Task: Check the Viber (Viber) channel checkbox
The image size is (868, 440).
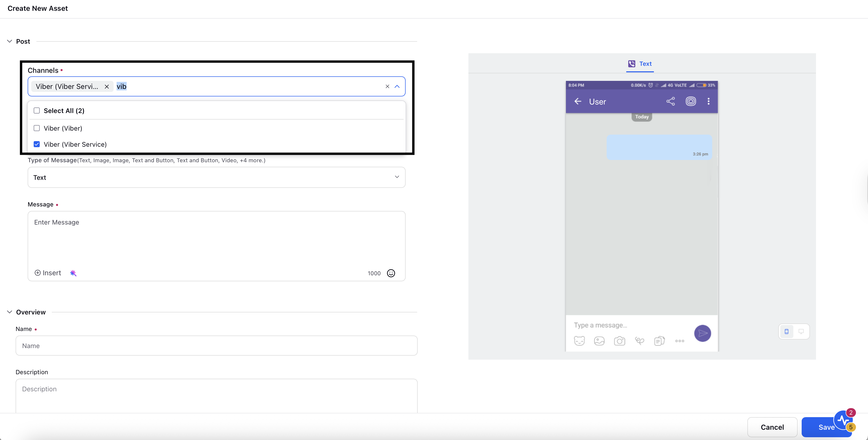Action: [37, 128]
